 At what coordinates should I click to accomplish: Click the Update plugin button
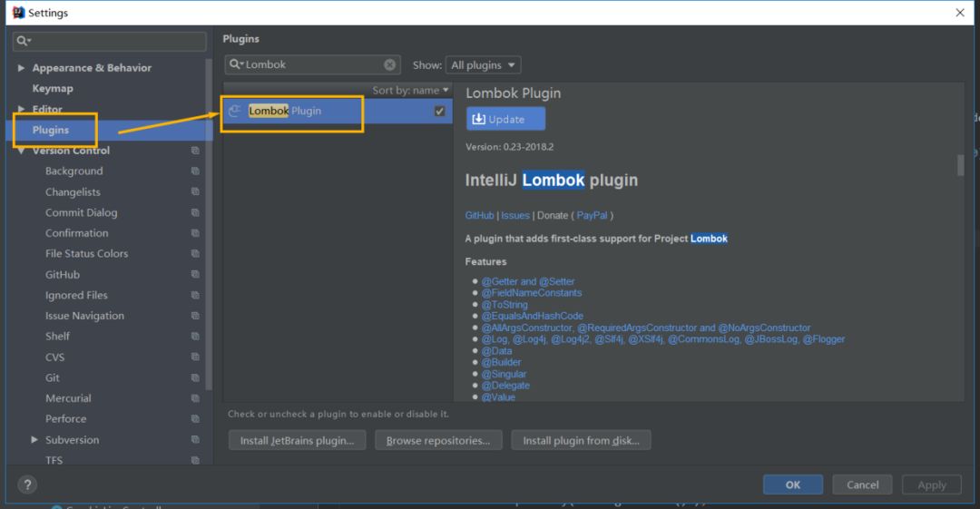505,119
